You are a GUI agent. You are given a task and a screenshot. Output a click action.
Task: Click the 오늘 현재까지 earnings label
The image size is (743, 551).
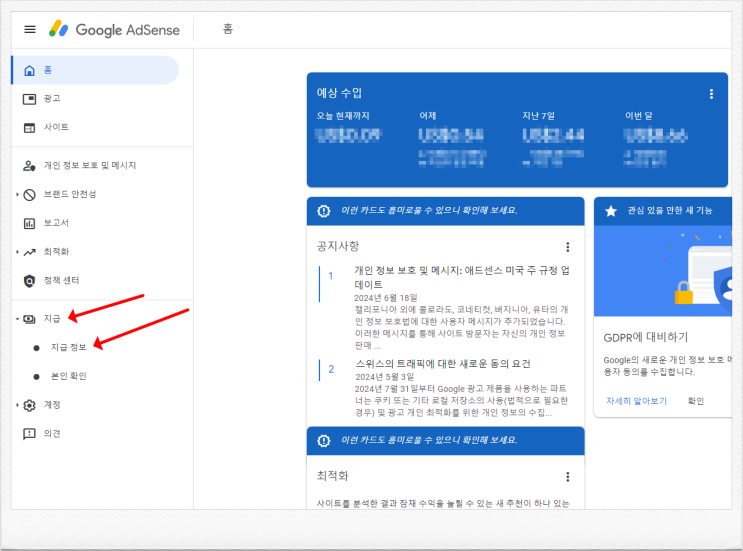click(x=343, y=116)
